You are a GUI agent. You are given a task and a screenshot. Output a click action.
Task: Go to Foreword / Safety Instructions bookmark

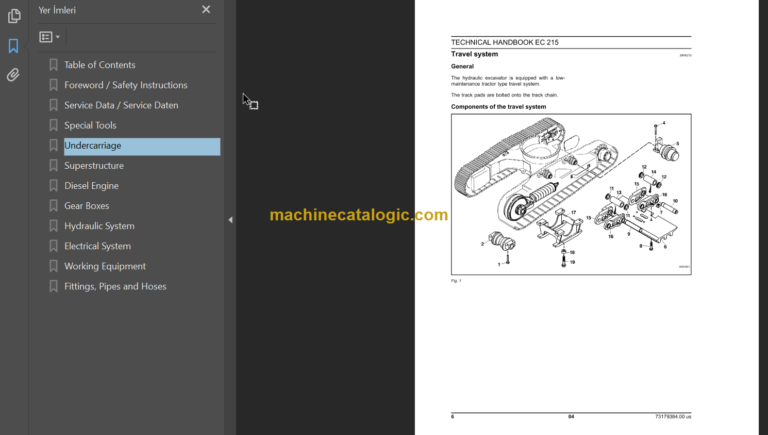[x=126, y=85]
